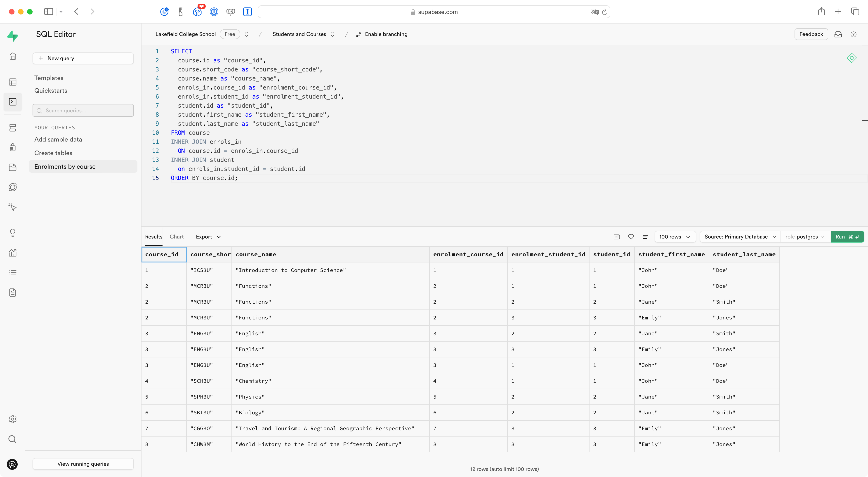This screenshot has height=477, width=868.
Task: Expand the 100 rows limit dropdown
Action: pyautogui.click(x=674, y=237)
